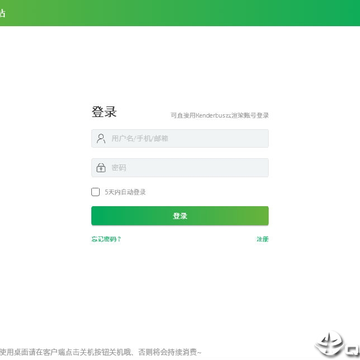Image resolution: width=360 pixels, height=360 pixels.
Task: Click the 登录 heading above the form
Action: pyautogui.click(x=104, y=112)
